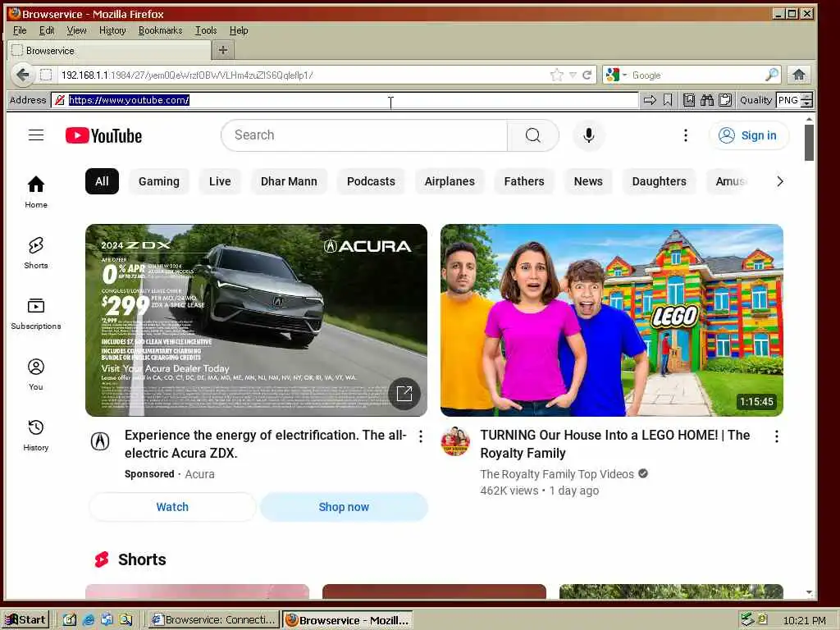840x630 pixels.
Task: Click the Browservice binoculars find icon
Action: 707,100
